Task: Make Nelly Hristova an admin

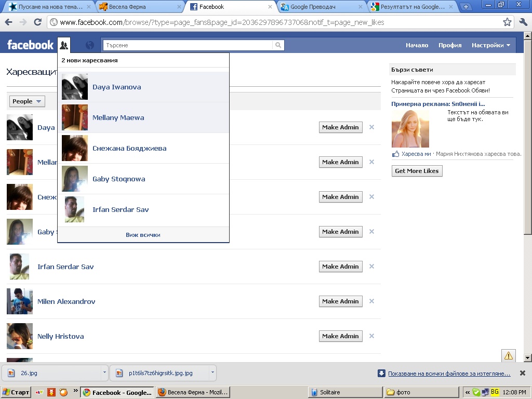Action: click(x=340, y=336)
